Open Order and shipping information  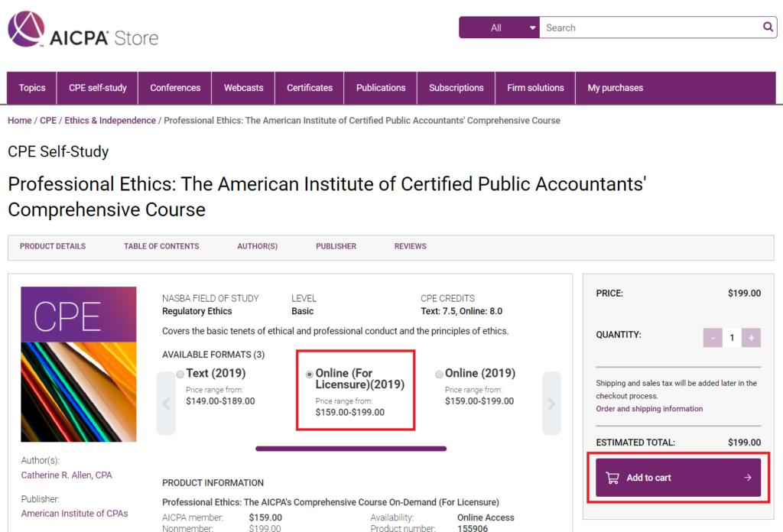coord(649,409)
